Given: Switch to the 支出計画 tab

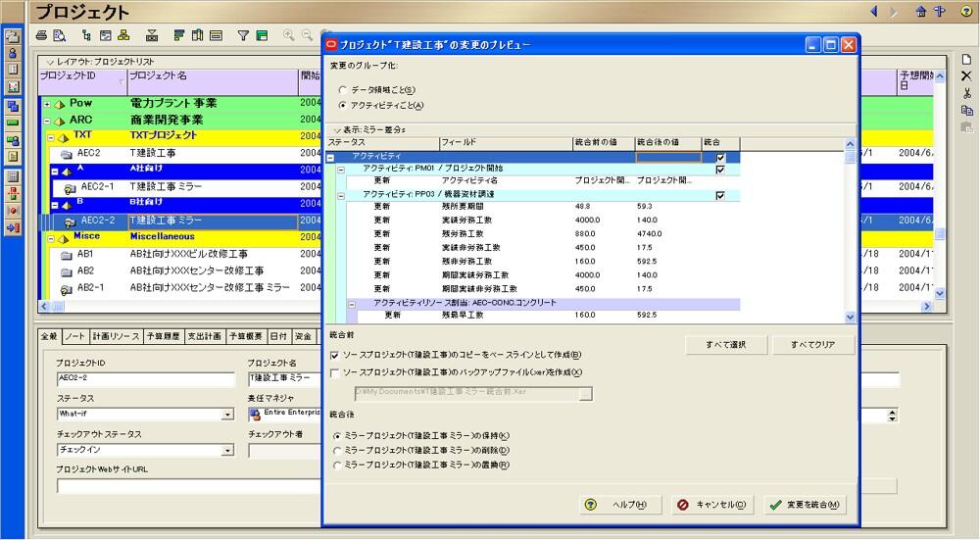Looking at the screenshot, I should pyautogui.click(x=205, y=336).
